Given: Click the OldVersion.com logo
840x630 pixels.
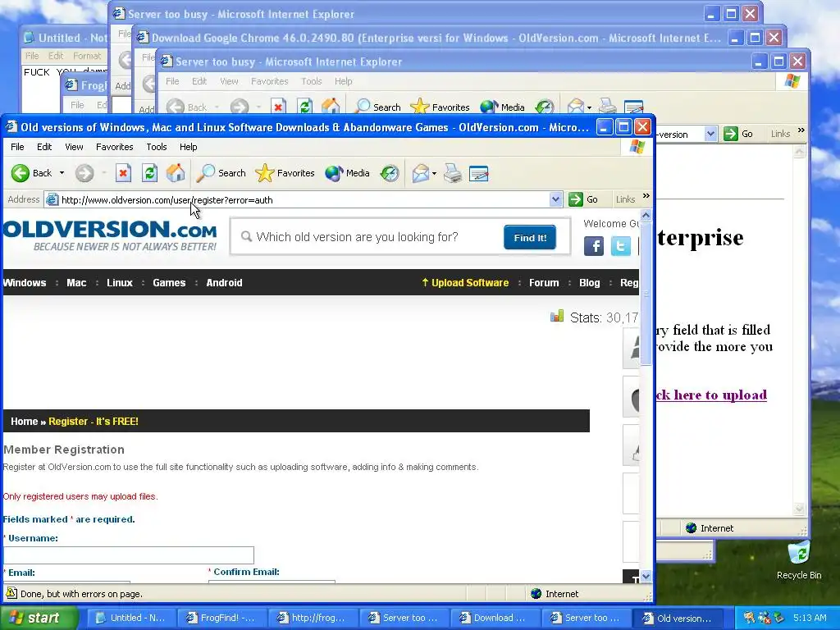Looking at the screenshot, I should point(110,235).
